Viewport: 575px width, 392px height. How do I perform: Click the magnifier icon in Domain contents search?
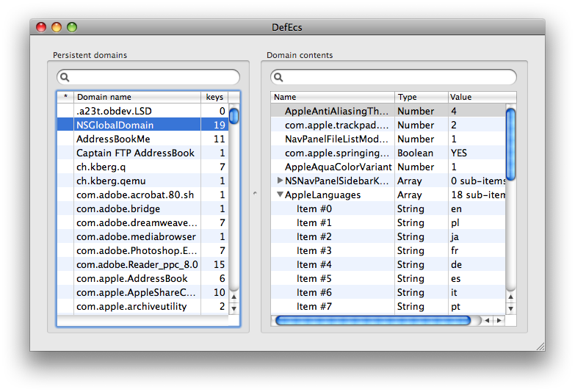click(278, 77)
